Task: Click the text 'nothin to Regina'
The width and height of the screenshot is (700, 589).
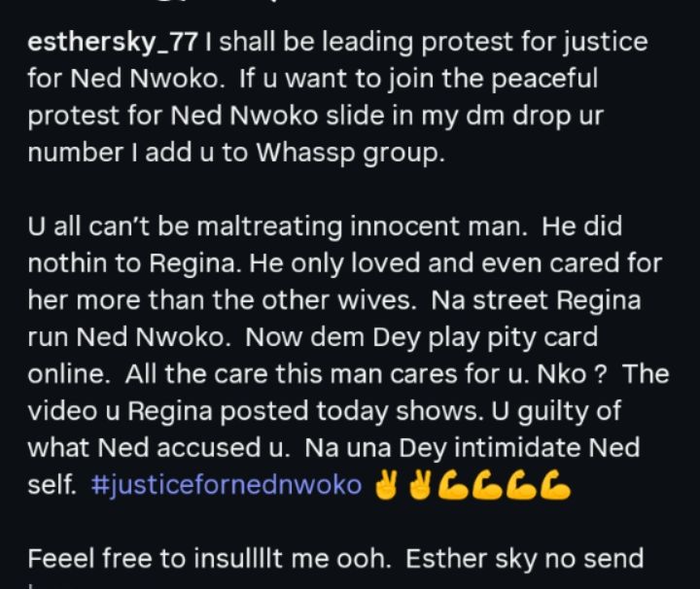Action: 133,263
